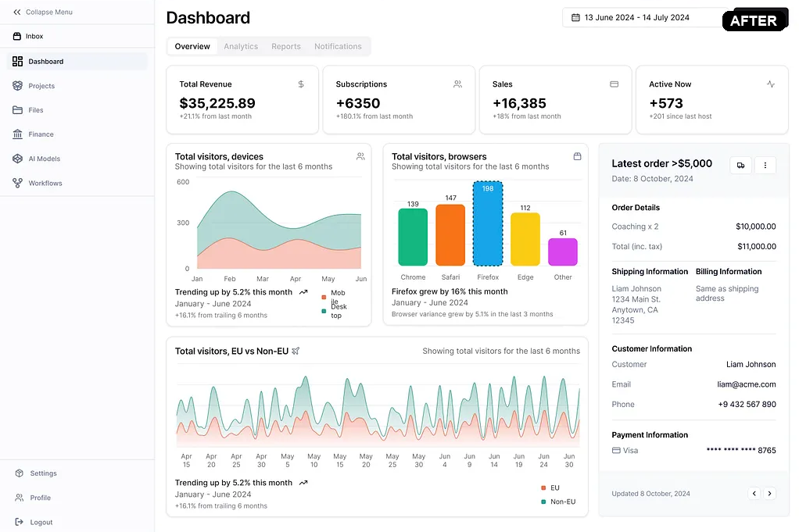Open the Notifications tab

point(338,46)
